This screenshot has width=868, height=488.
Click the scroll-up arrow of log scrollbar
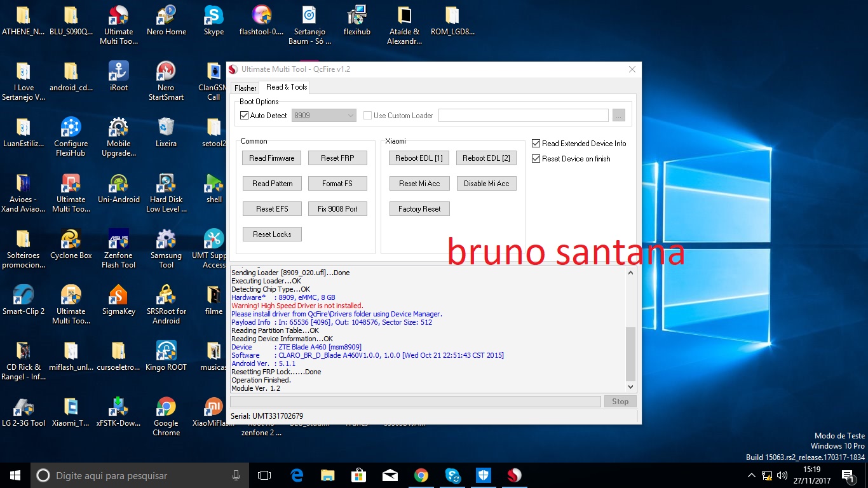[630, 273]
